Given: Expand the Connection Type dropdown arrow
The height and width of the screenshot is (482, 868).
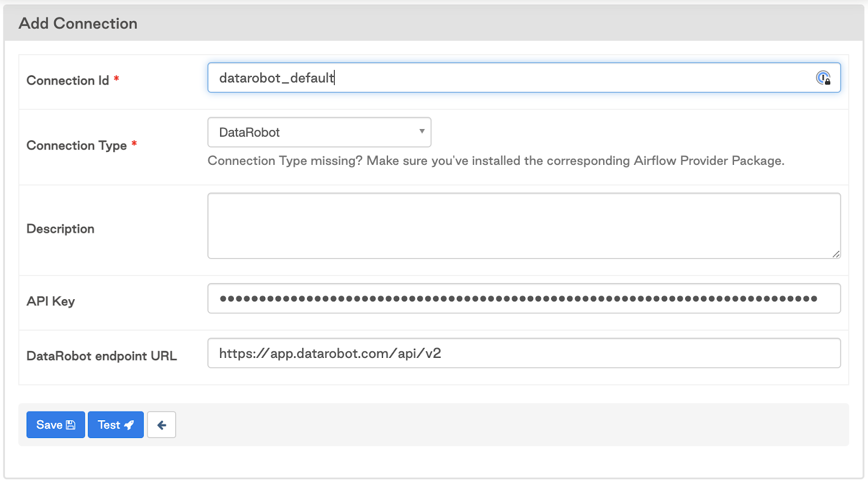Looking at the screenshot, I should (x=422, y=132).
